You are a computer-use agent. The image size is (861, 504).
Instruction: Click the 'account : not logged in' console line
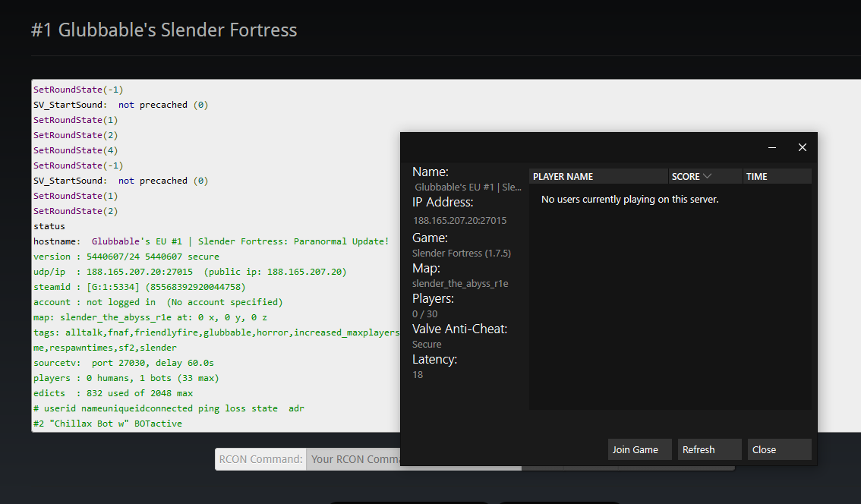(x=158, y=302)
